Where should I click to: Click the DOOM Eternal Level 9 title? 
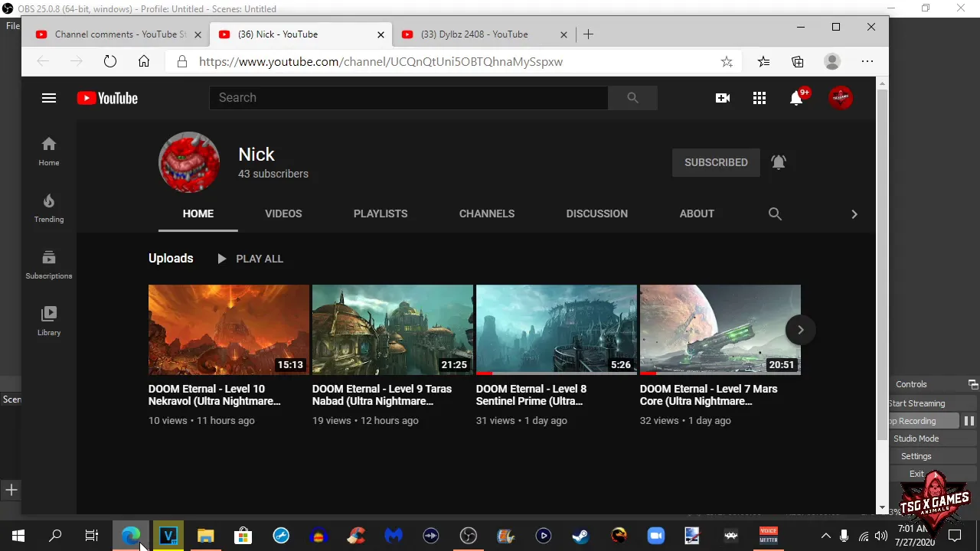[382, 395]
